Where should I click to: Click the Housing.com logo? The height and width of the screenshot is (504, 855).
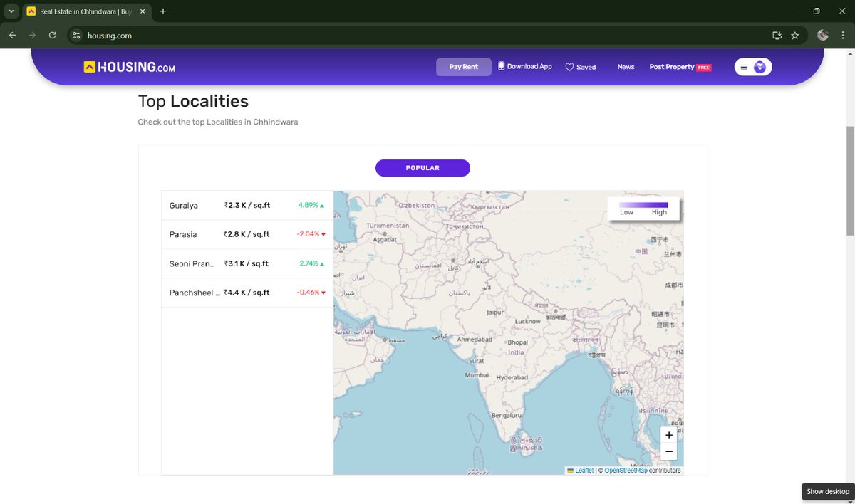(129, 67)
